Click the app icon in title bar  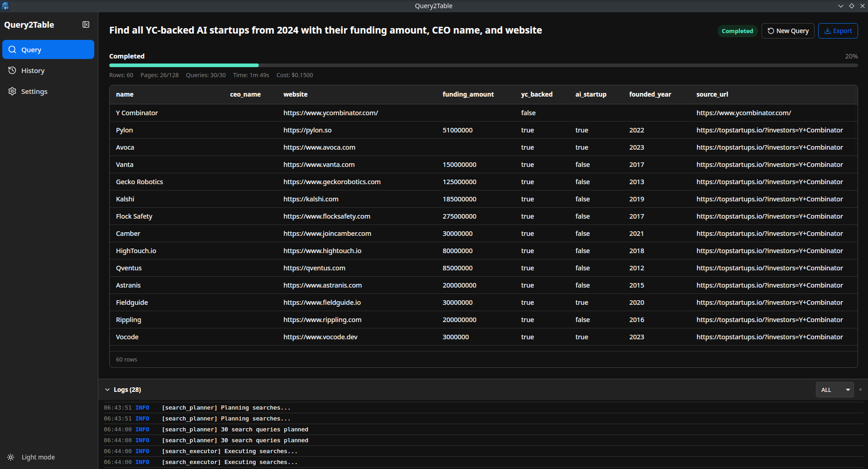pos(5,6)
